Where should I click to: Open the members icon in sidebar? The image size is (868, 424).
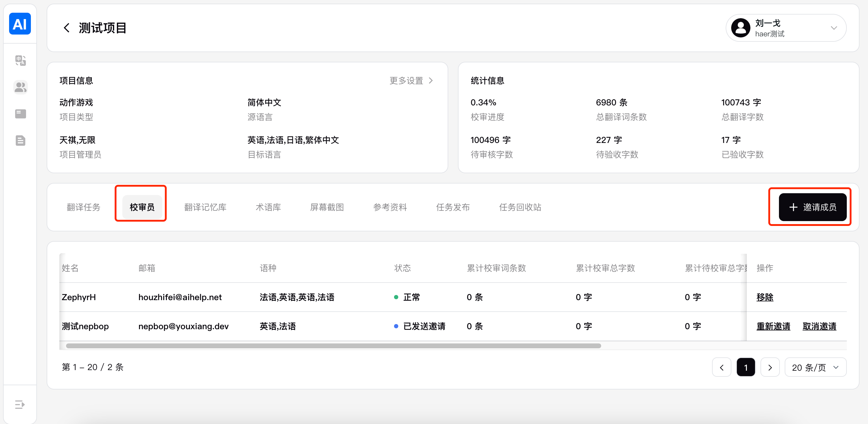(x=21, y=87)
